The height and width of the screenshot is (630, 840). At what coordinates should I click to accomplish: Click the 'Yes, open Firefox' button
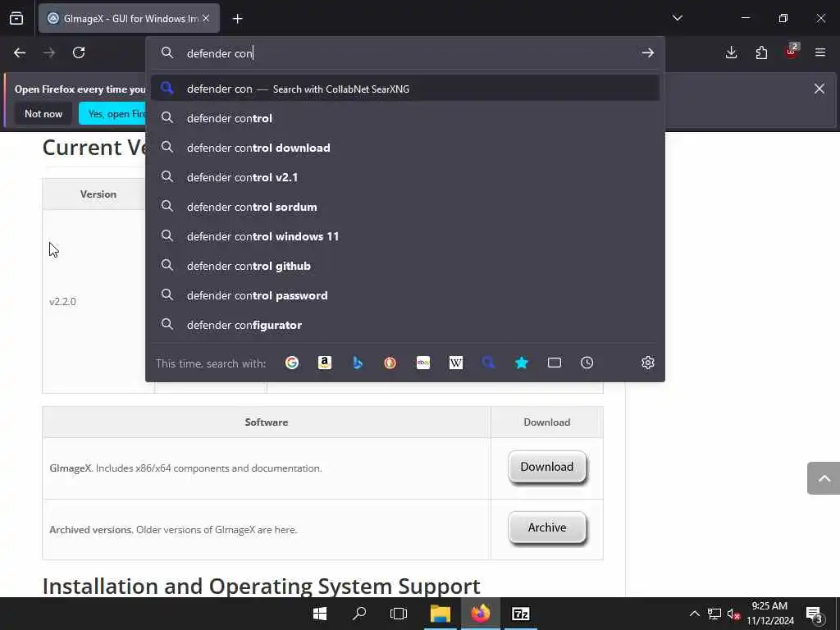(x=113, y=113)
